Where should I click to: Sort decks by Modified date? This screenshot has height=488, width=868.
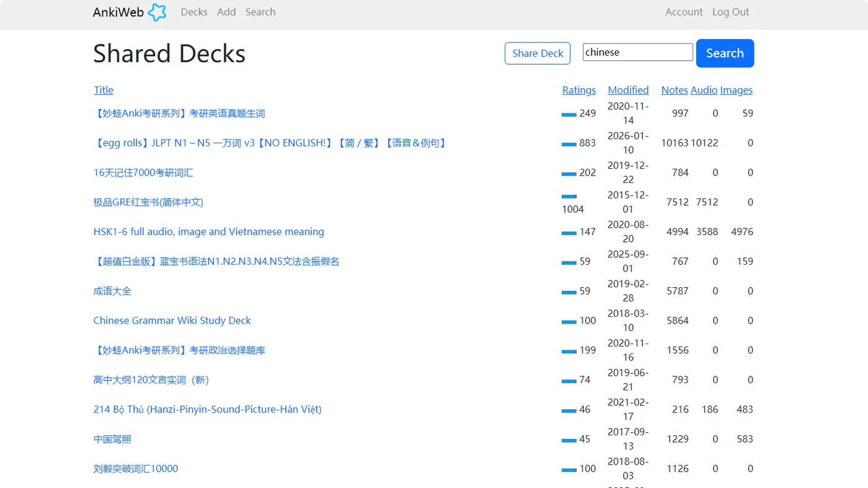(x=628, y=90)
